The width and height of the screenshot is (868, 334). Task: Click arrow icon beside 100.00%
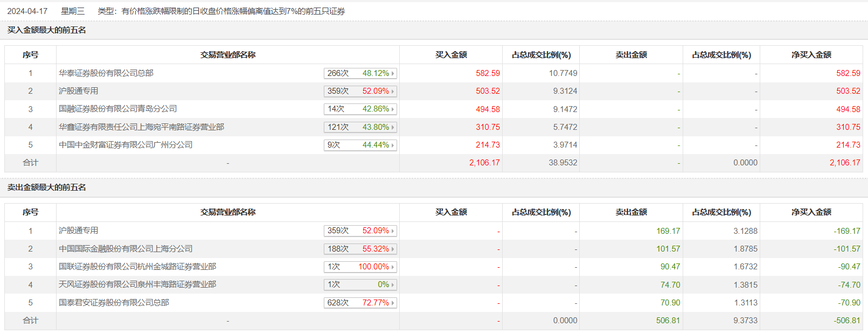[393, 267]
